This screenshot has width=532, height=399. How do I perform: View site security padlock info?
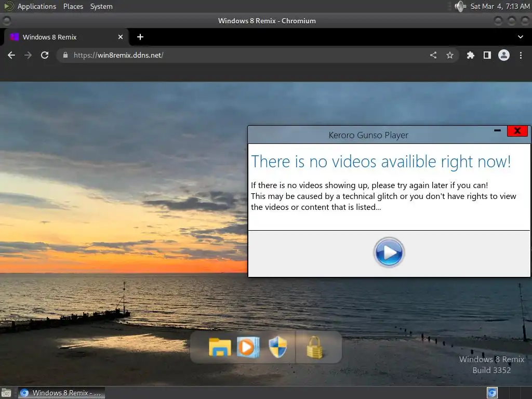pyautogui.click(x=65, y=55)
